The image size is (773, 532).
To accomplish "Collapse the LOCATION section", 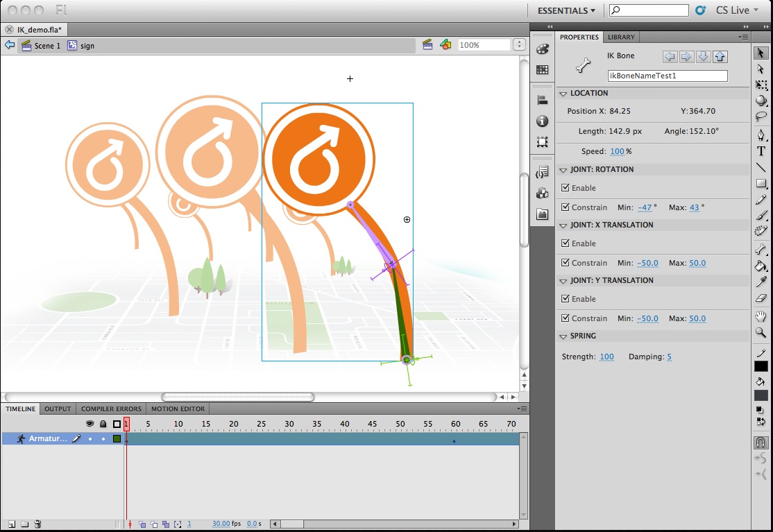I will [563, 94].
